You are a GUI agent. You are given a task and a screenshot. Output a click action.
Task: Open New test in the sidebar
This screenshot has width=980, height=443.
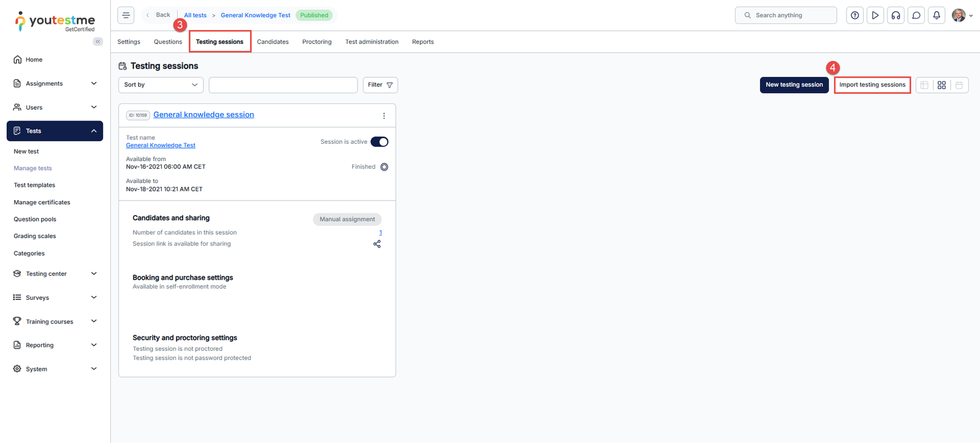click(26, 152)
